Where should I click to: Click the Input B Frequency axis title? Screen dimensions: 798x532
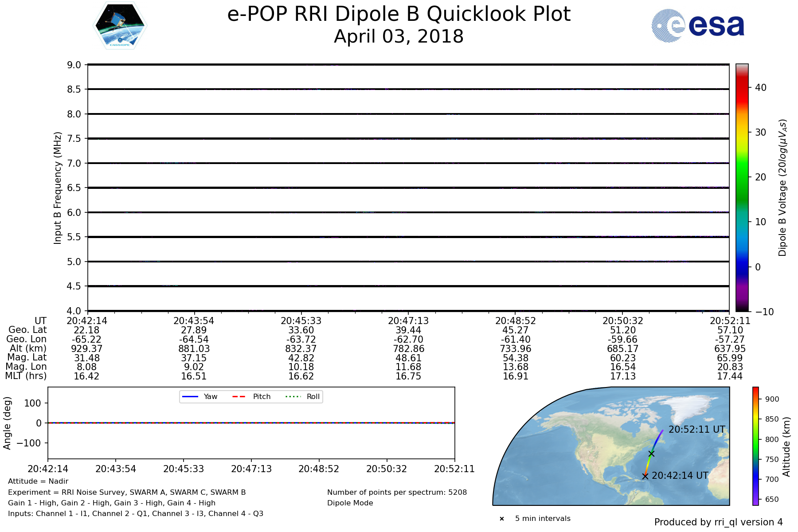57,188
